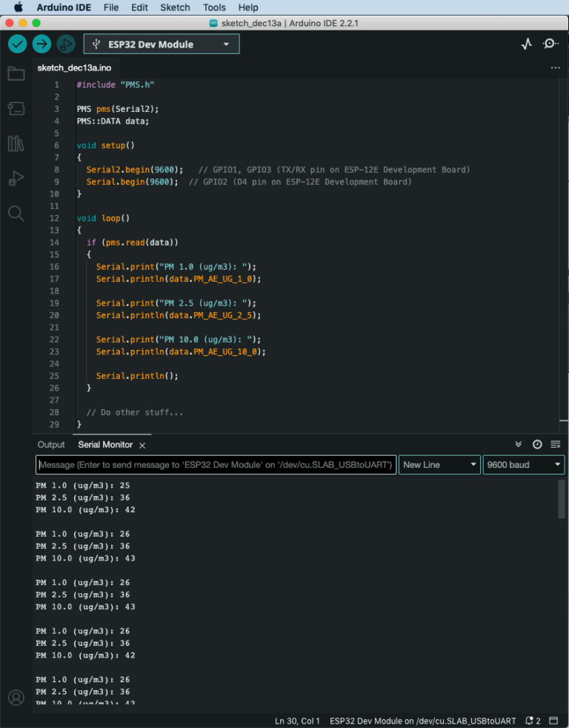Change the 9600 baud rate dropdown
Viewport: 569px width, 728px height.
pyautogui.click(x=523, y=465)
